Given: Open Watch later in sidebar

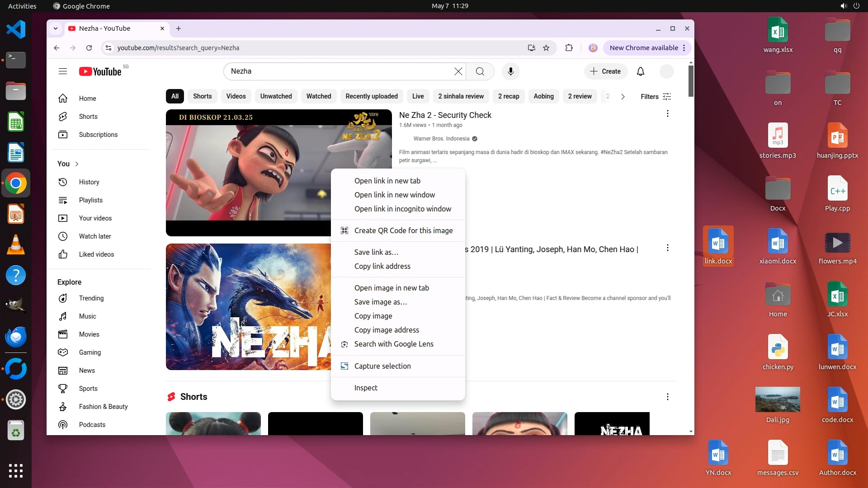Looking at the screenshot, I should tap(94, 236).
